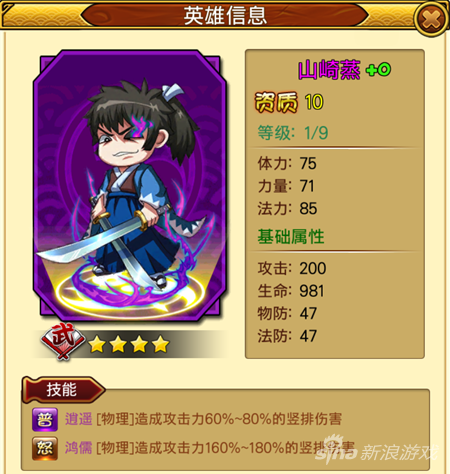Click the first gold star
This screenshot has height=474, width=450.
tap(97, 344)
